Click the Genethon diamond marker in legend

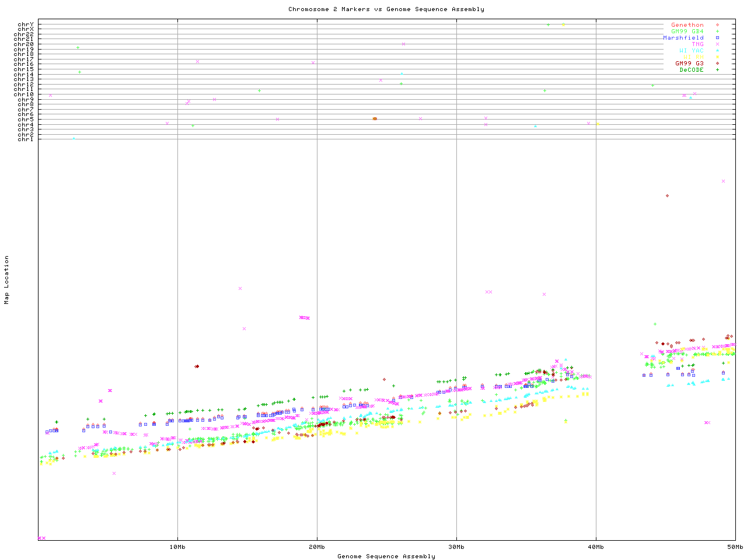(x=717, y=25)
